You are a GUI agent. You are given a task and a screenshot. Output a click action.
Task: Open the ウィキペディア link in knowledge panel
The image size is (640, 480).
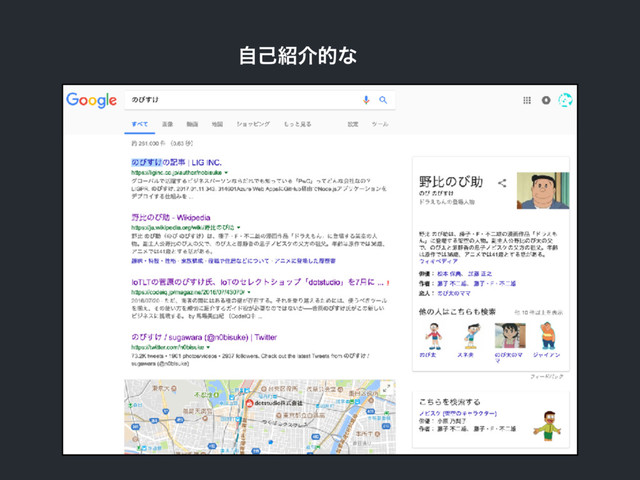click(x=438, y=261)
